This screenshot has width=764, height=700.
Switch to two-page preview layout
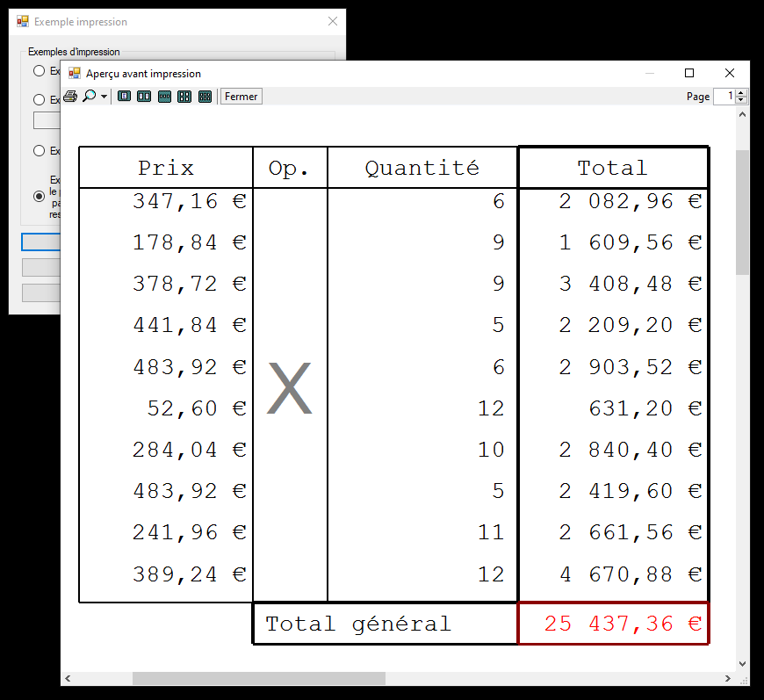click(144, 97)
